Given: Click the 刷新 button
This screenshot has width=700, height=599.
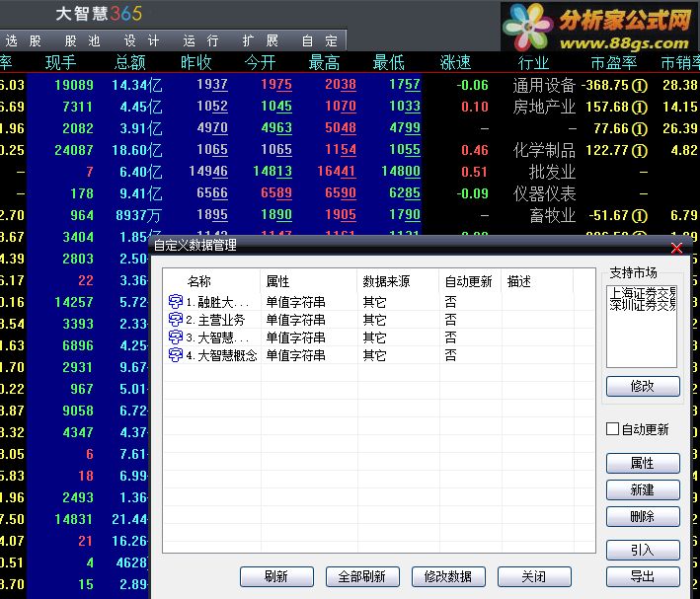Looking at the screenshot, I should tap(276, 576).
